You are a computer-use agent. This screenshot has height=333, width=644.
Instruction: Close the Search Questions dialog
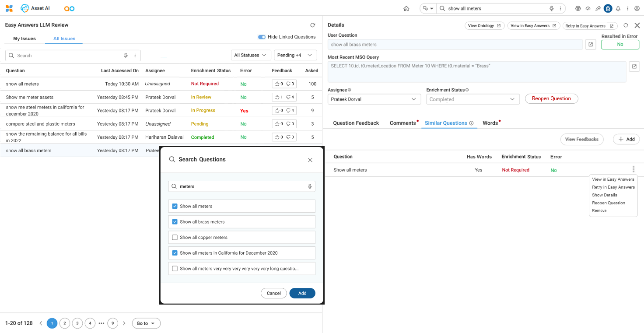coord(310,160)
